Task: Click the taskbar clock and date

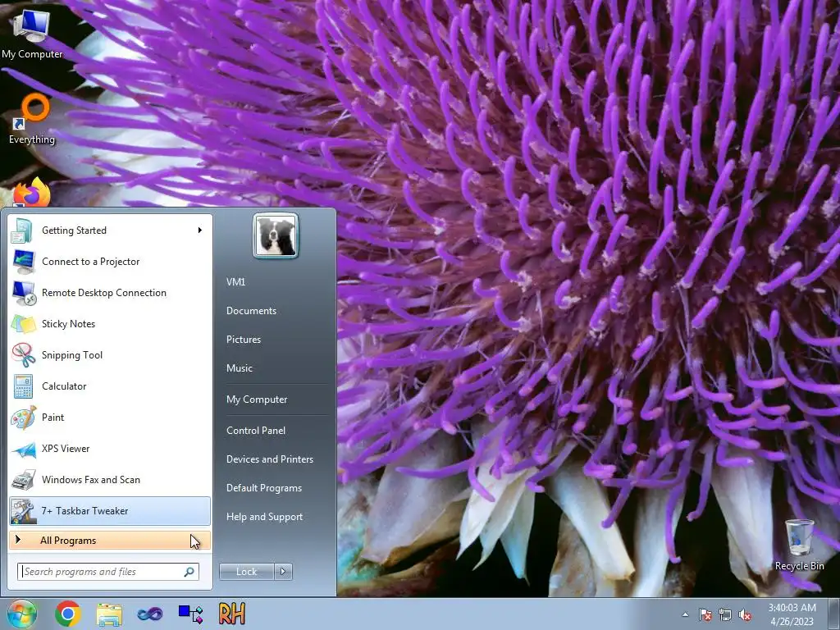Action: point(792,614)
